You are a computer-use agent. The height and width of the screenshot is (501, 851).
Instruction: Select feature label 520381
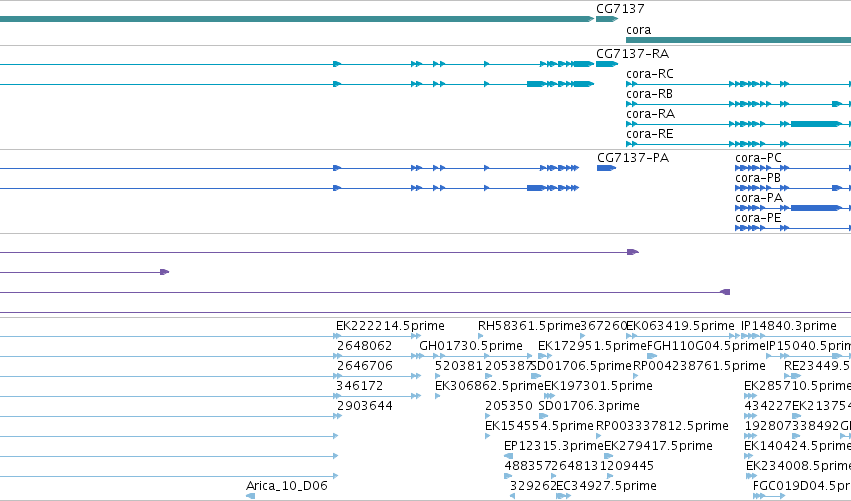tap(459, 366)
